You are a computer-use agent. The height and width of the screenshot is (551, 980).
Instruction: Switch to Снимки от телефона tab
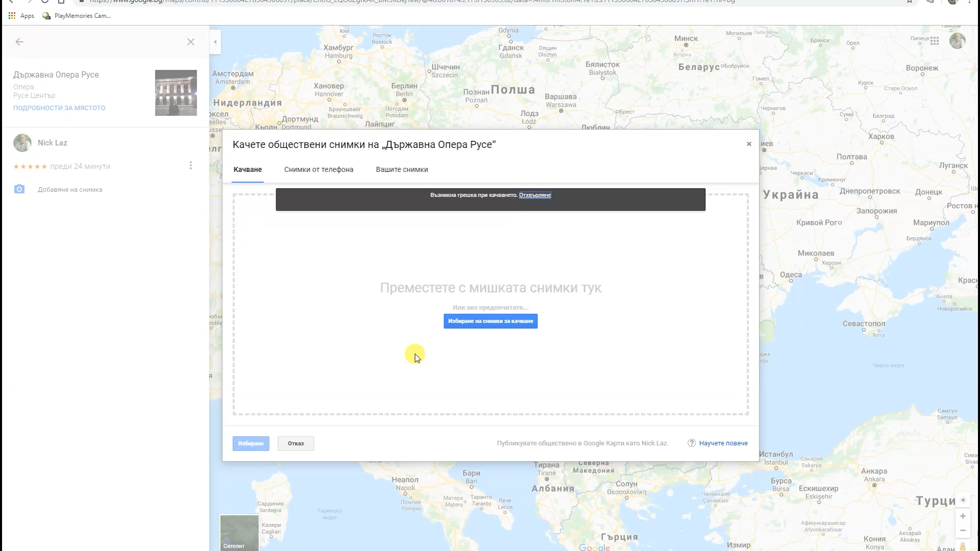pos(318,169)
